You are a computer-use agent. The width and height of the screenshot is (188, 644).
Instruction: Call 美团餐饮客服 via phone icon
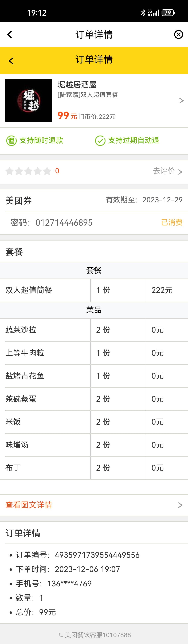60,635
